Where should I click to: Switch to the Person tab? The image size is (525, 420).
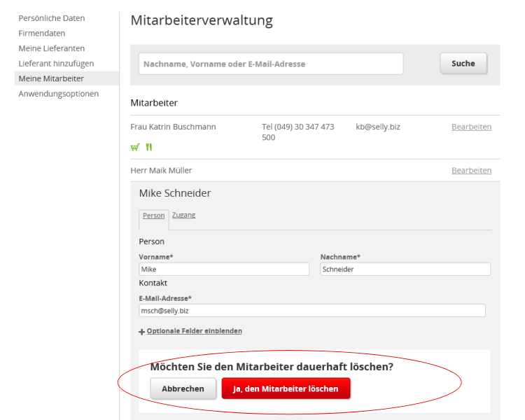tap(154, 216)
